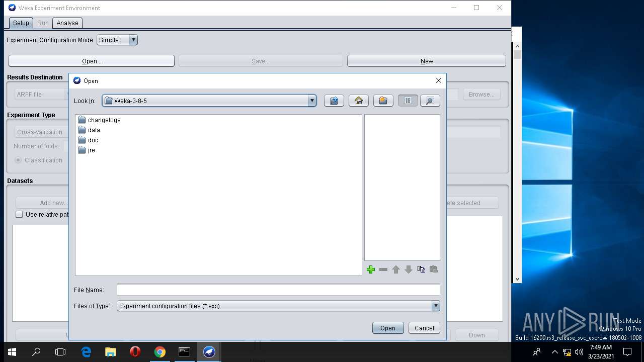Viewport: 644px width, 362px height.
Task: Click the Save... button in Weka Setup
Action: coord(261,61)
